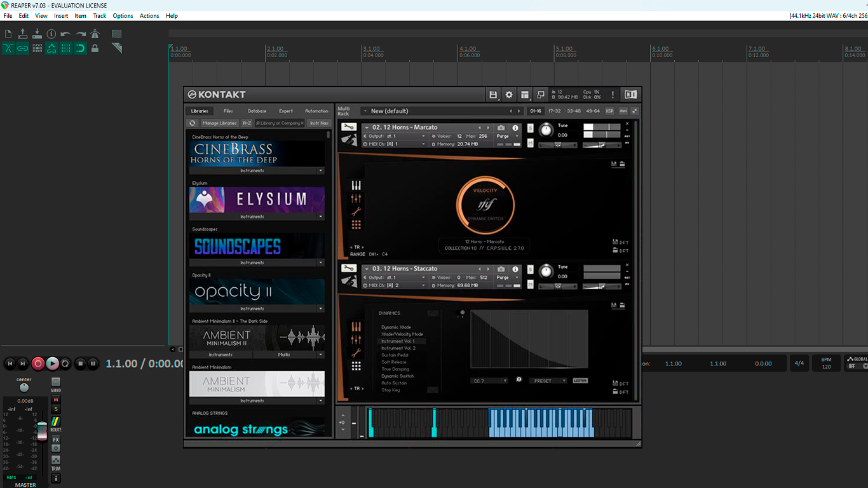Toggle the repeat loop transport button
Viewport: 868px width, 488px height.
point(65,363)
